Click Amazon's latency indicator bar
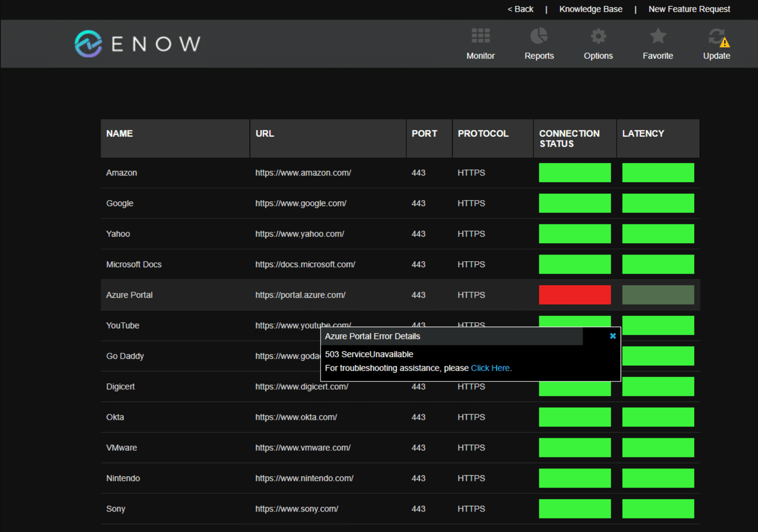Image resolution: width=758 pixels, height=532 pixels. (x=658, y=172)
